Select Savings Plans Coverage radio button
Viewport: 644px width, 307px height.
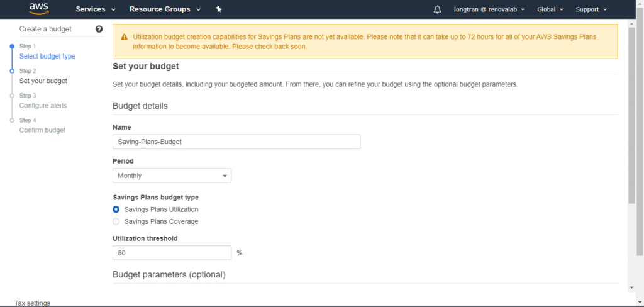point(116,221)
